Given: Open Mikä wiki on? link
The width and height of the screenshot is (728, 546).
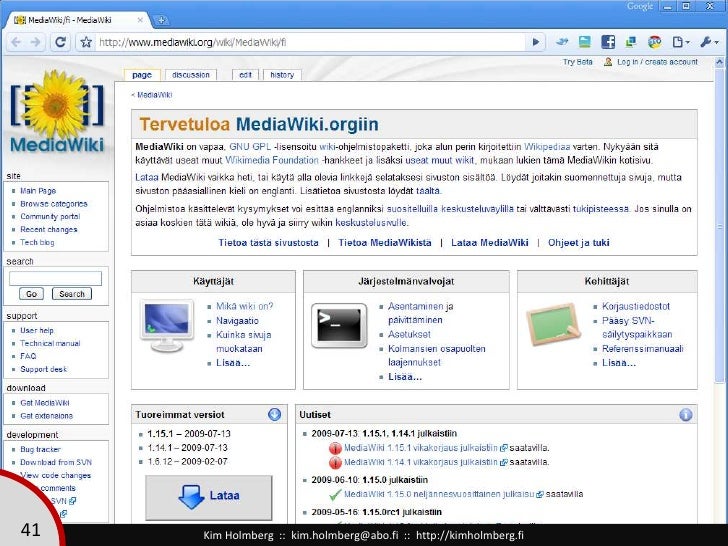Looking at the screenshot, I should coord(245,306).
